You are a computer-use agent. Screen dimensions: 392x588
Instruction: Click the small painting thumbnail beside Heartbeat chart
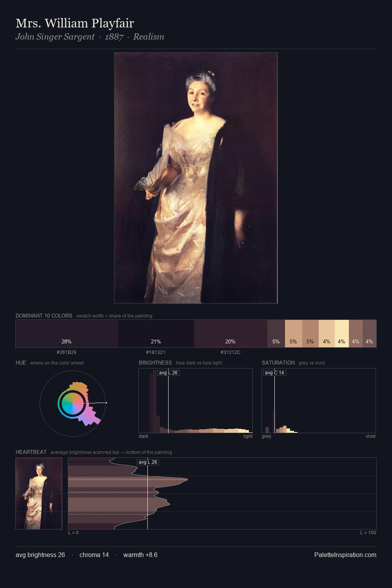point(39,493)
